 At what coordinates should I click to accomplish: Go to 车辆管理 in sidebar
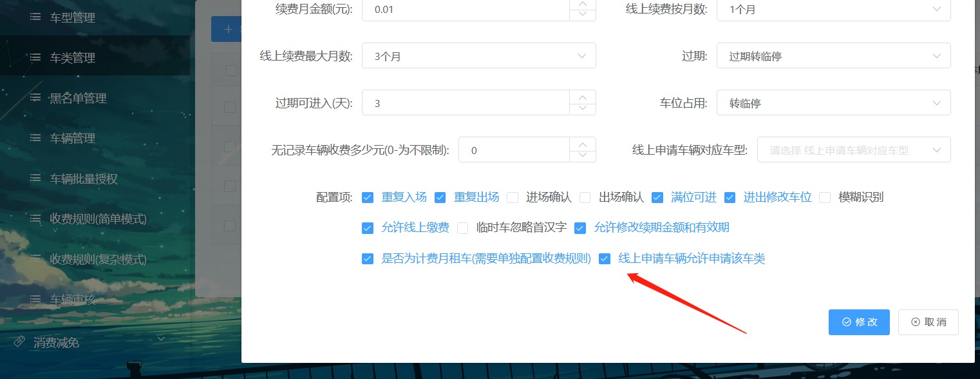[x=73, y=138]
